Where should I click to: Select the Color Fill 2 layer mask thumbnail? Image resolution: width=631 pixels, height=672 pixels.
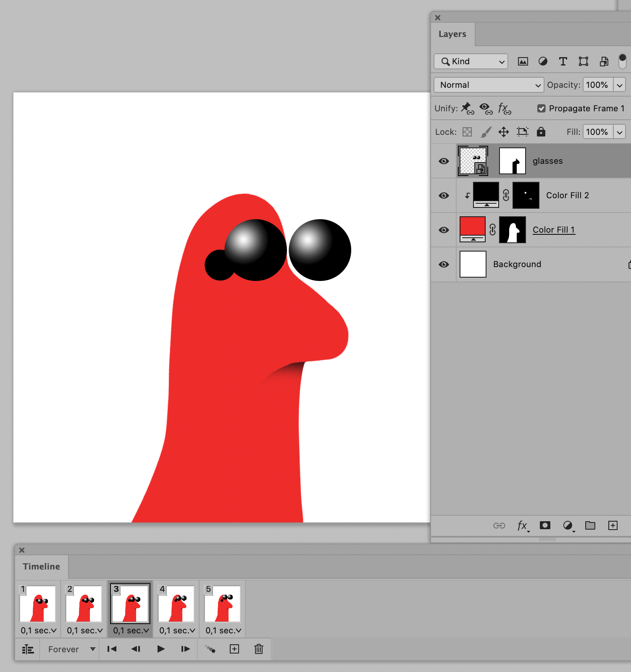526,195
